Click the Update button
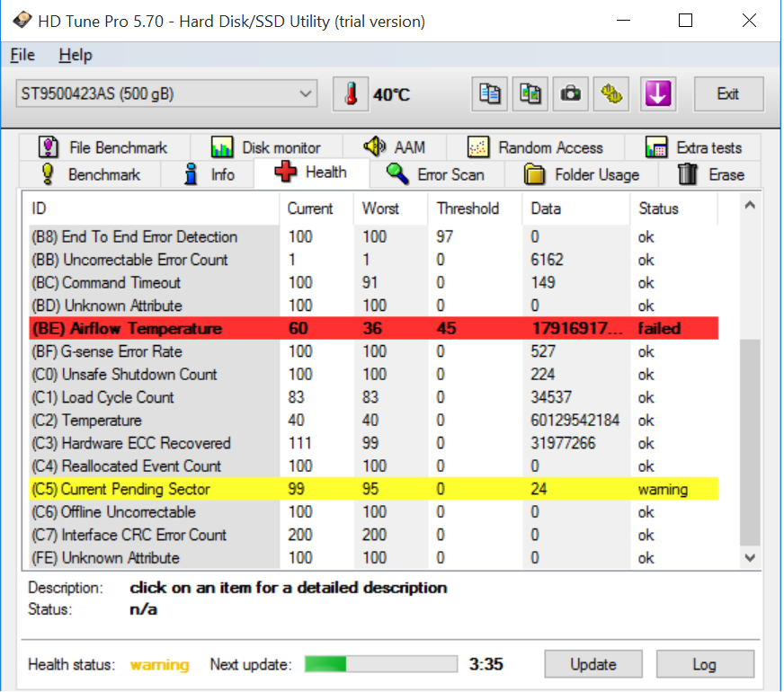The image size is (784, 692). coord(593,664)
